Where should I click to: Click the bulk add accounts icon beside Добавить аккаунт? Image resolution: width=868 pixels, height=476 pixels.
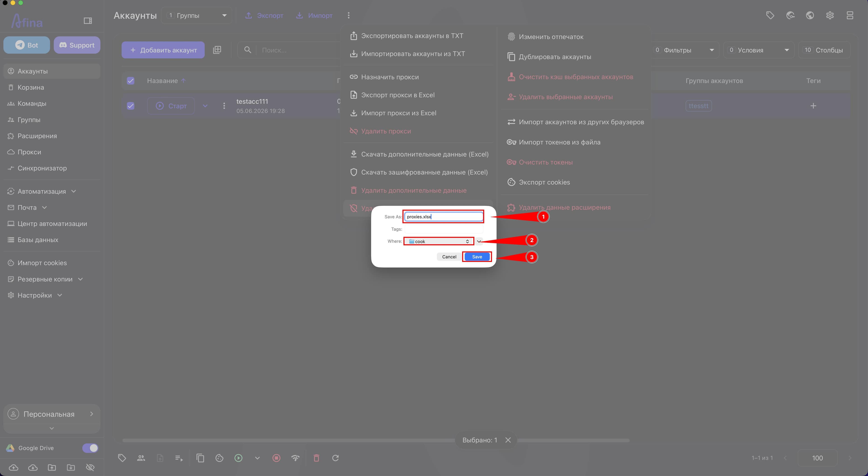coord(217,50)
